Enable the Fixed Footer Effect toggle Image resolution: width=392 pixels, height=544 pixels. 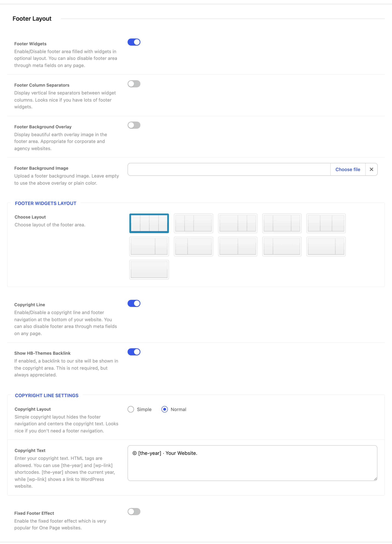point(134,512)
